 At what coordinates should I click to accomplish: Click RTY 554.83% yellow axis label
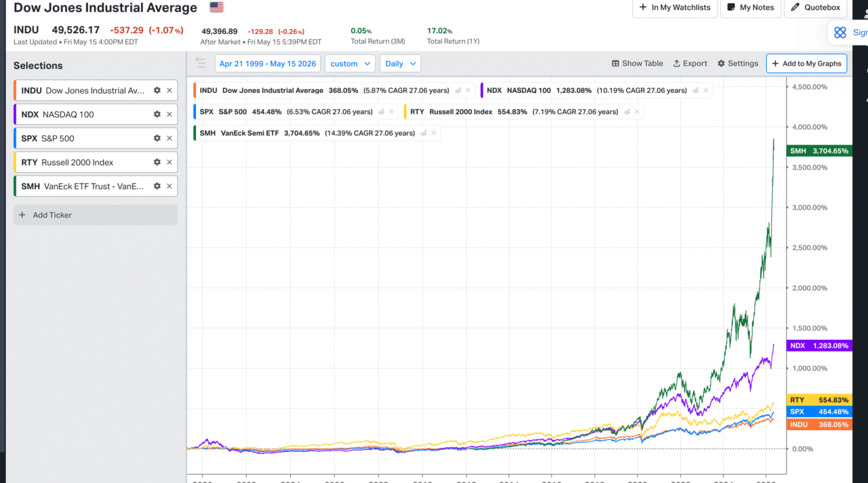(818, 400)
